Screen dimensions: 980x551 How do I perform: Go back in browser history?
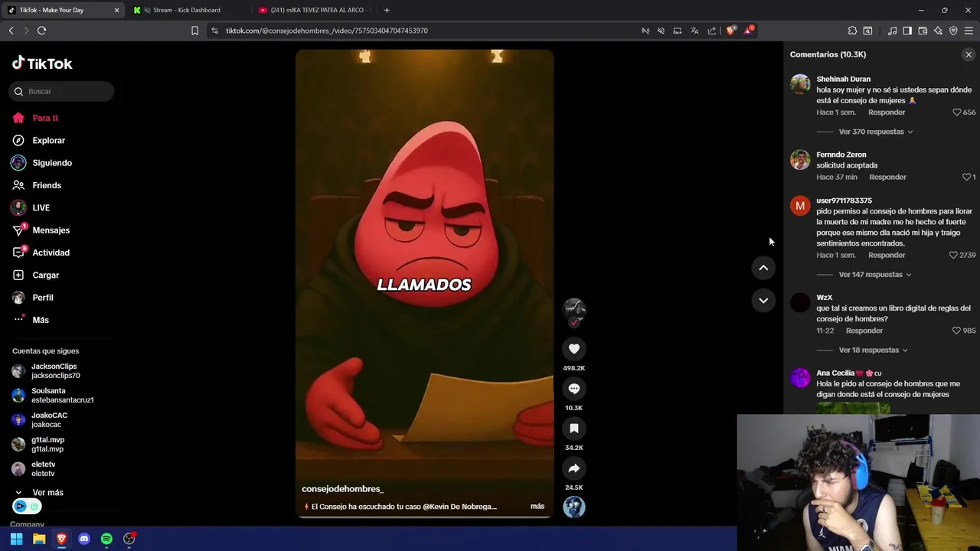11,31
